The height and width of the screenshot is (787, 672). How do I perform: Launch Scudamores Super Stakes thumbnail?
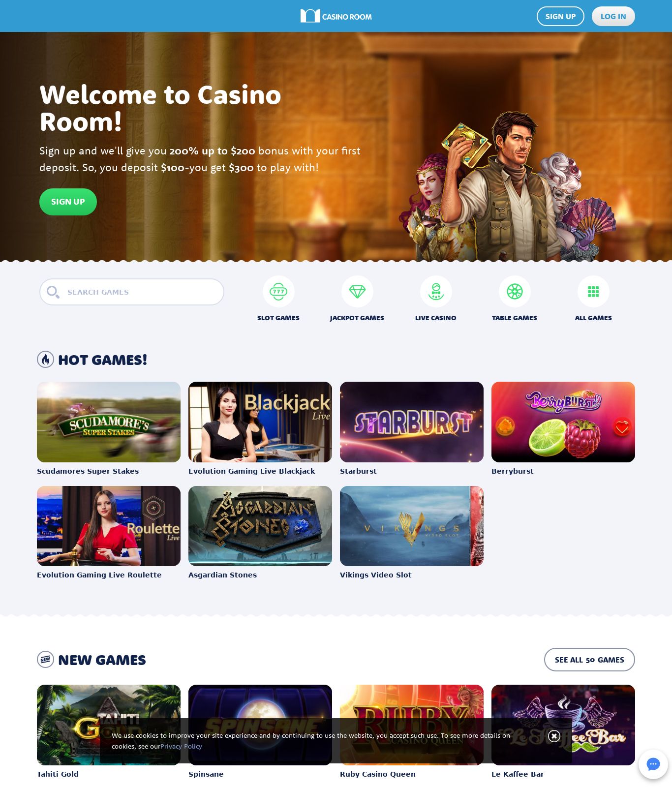[109, 422]
